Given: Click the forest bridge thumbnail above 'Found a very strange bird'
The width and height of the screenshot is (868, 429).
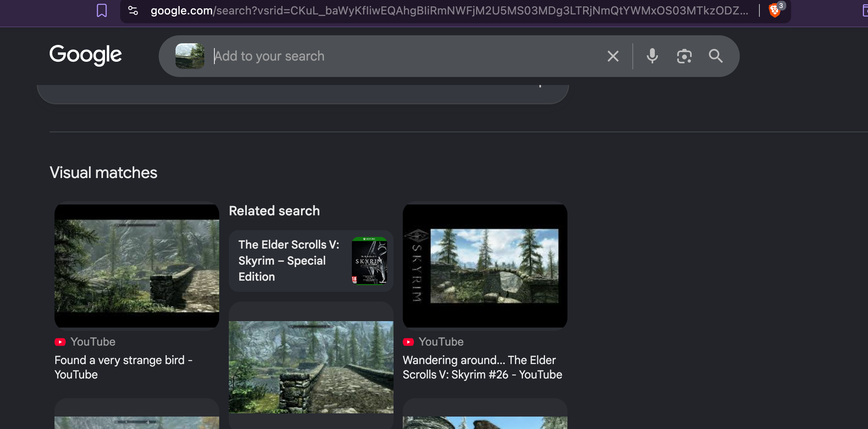Looking at the screenshot, I should (137, 266).
